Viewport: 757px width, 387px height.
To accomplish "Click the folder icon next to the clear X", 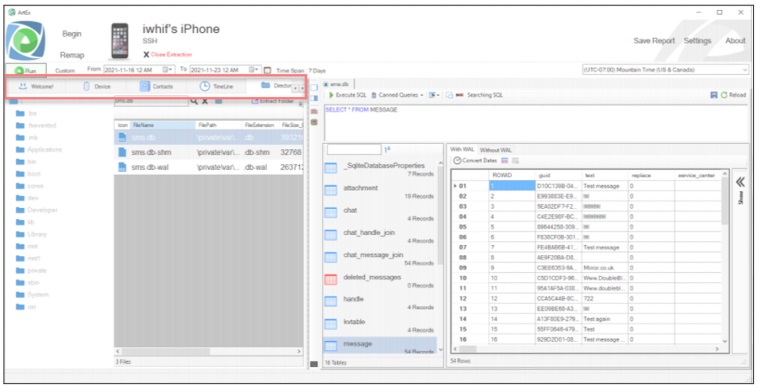I will point(218,101).
